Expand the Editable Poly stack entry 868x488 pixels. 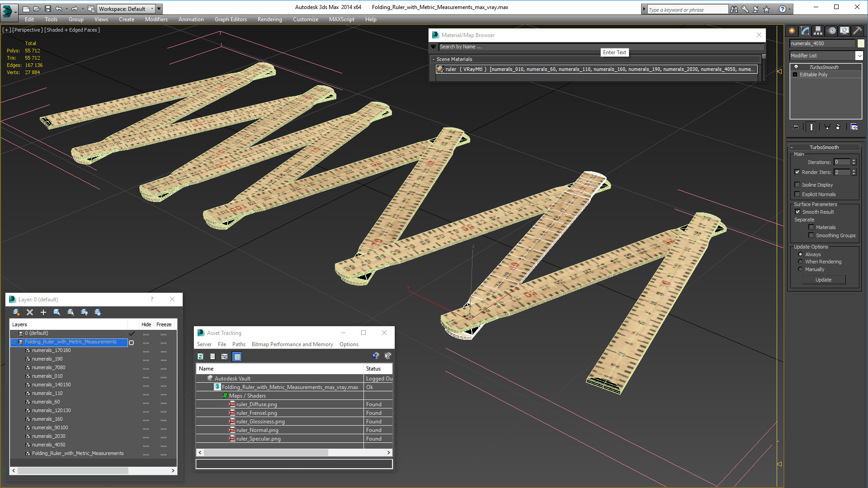tap(795, 75)
